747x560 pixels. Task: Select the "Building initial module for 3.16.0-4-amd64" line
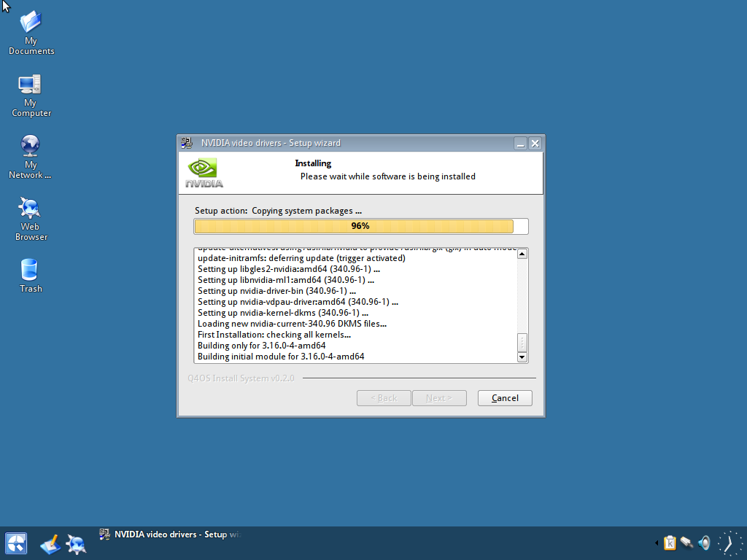[x=281, y=357]
